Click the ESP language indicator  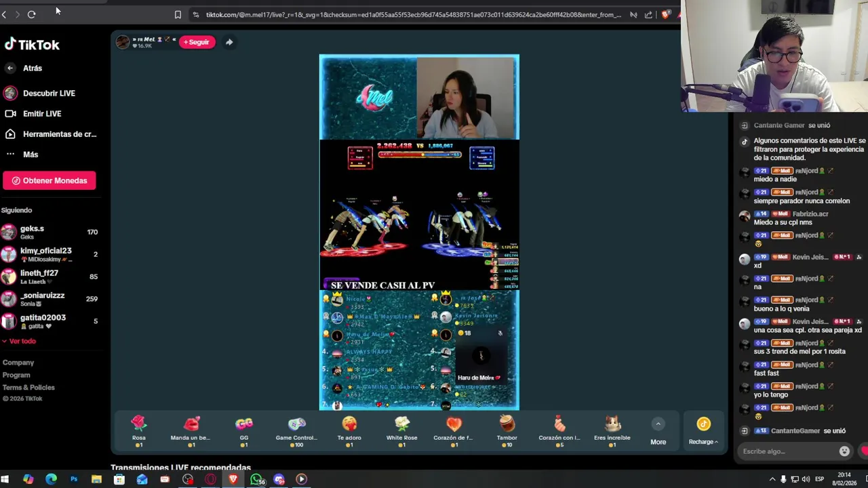tap(819, 479)
